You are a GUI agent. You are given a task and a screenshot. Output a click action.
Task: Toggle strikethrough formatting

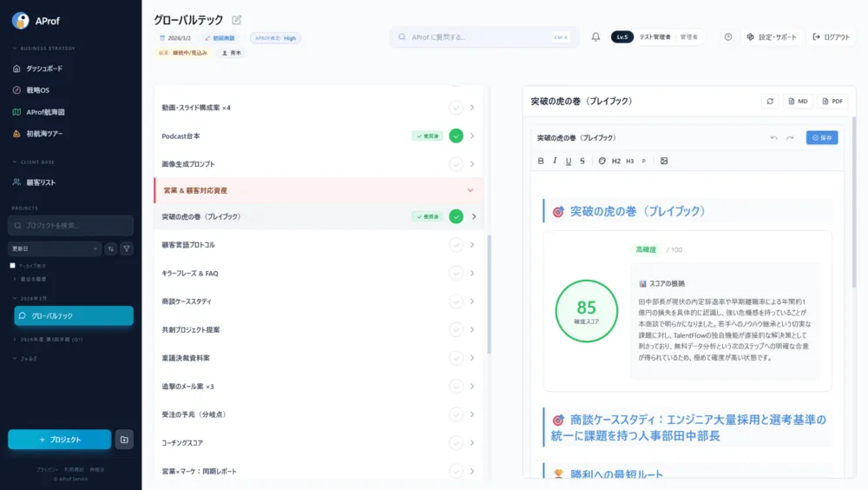point(582,162)
